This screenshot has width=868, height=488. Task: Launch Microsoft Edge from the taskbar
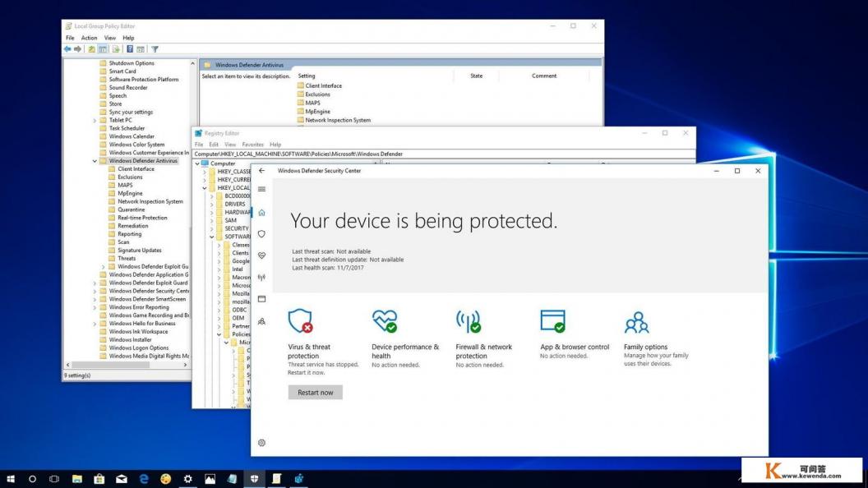[x=144, y=479]
